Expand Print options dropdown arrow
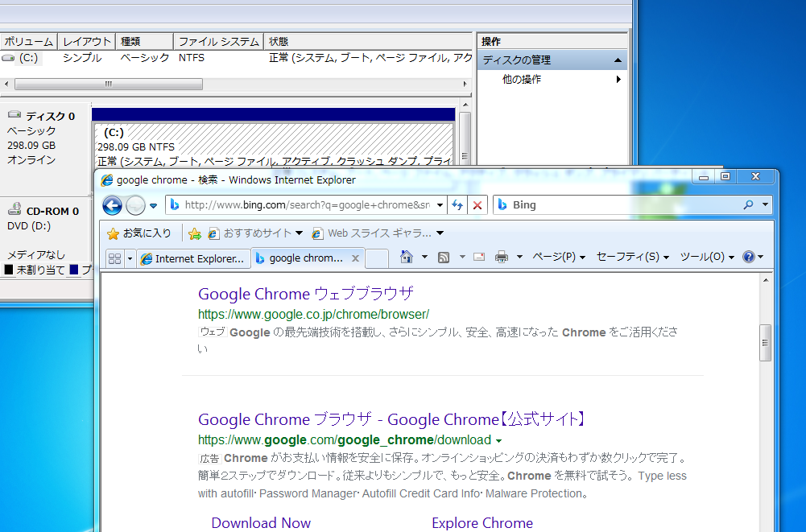This screenshot has width=806, height=532. pyautogui.click(x=519, y=257)
